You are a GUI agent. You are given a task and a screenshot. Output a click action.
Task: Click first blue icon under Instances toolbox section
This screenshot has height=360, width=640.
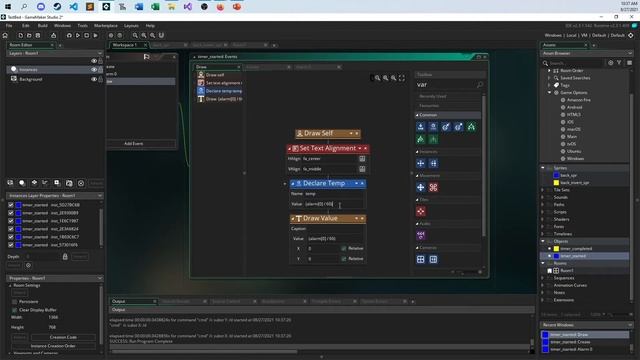421,164
